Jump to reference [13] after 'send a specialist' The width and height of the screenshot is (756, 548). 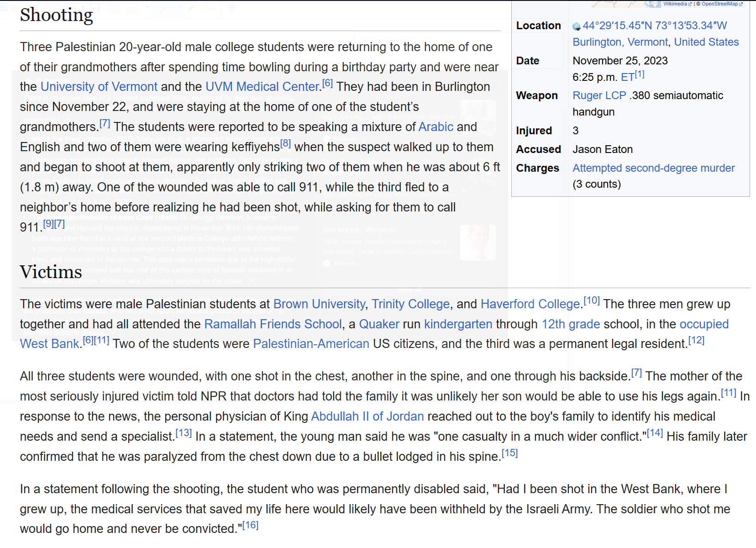pos(184,433)
